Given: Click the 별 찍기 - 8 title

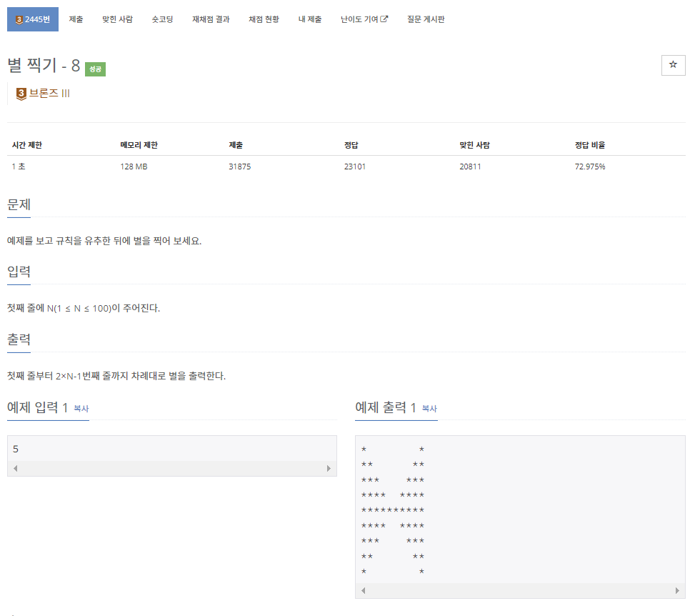Looking at the screenshot, I should tap(44, 65).
